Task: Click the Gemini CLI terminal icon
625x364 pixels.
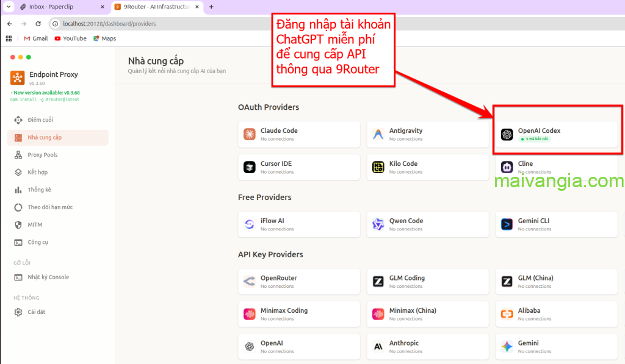Action: point(507,224)
